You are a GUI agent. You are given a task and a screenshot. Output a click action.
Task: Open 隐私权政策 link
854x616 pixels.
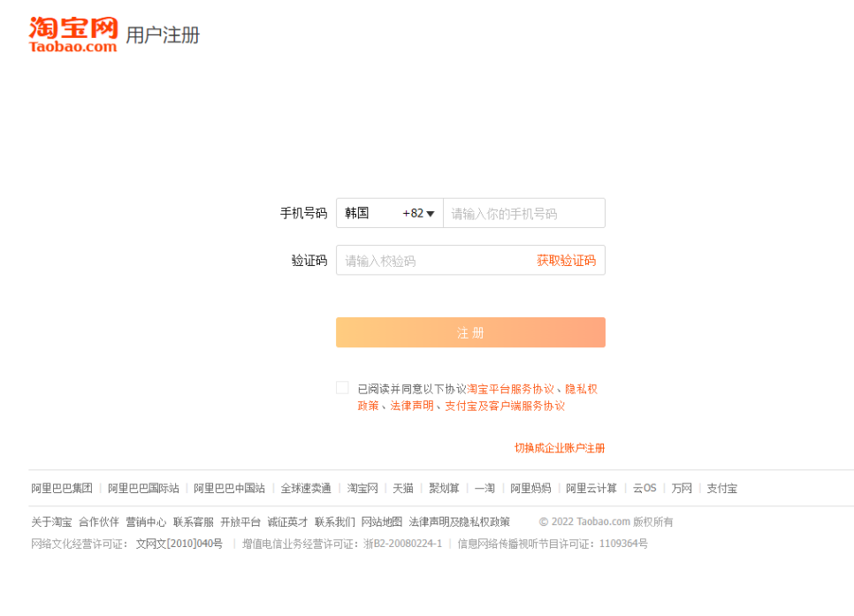click(581, 389)
